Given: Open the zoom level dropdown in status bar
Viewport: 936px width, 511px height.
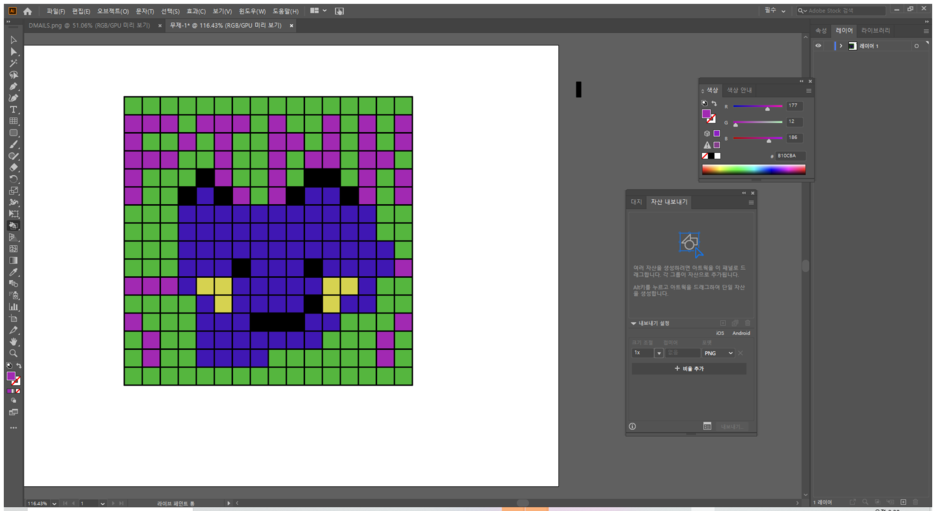Looking at the screenshot, I should (x=54, y=504).
